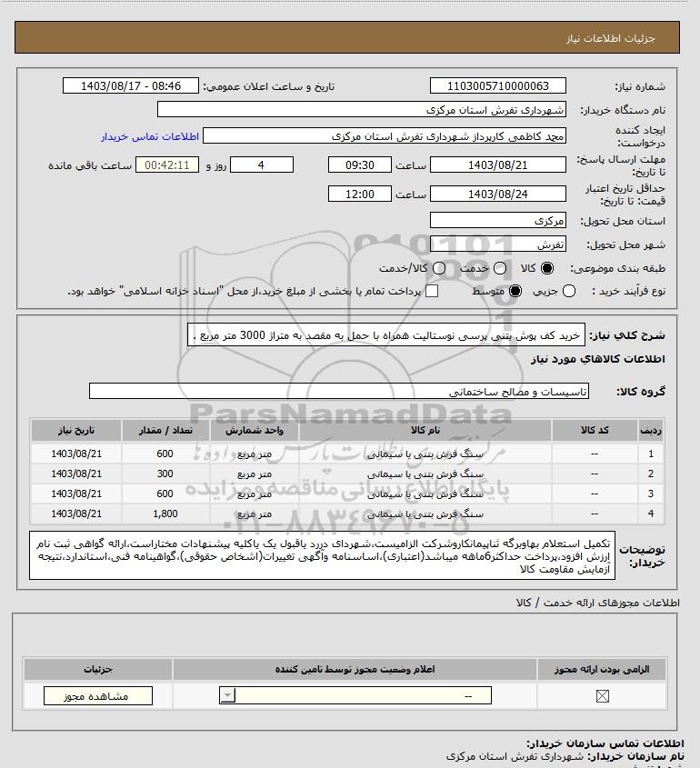Click the اعلام وضعیت مجوز column header
700x768 pixels.
coord(355,669)
